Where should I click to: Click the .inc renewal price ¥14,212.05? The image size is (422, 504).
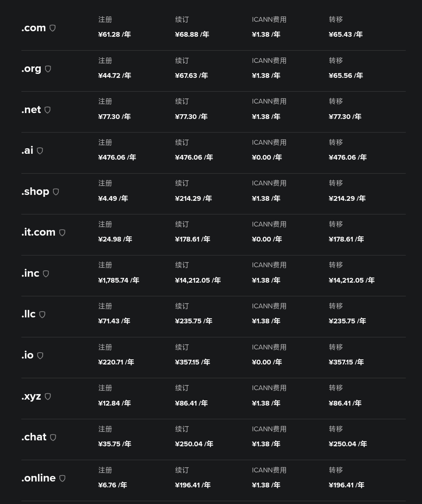coord(193,280)
